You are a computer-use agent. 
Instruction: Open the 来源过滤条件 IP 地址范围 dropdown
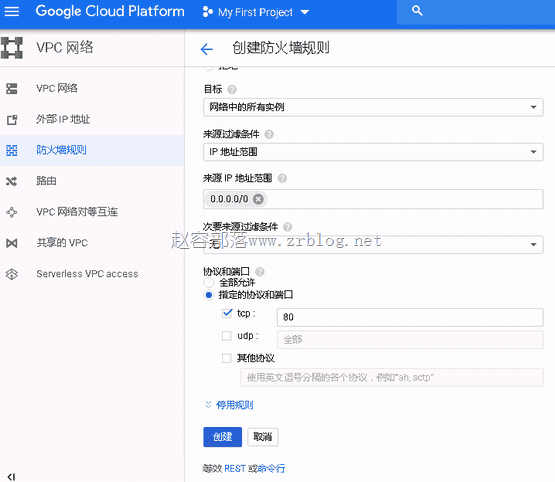tap(373, 152)
